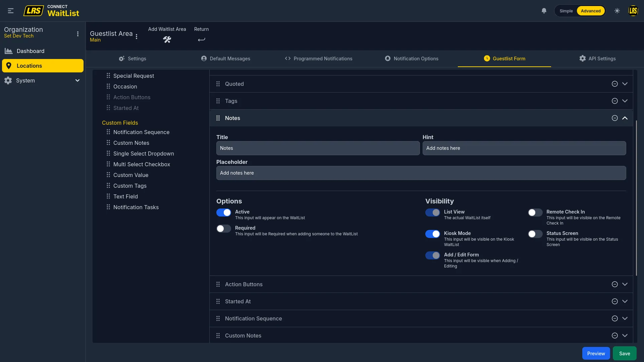
Task: Remove the Tags field using minus icon
Action: click(x=614, y=101)
